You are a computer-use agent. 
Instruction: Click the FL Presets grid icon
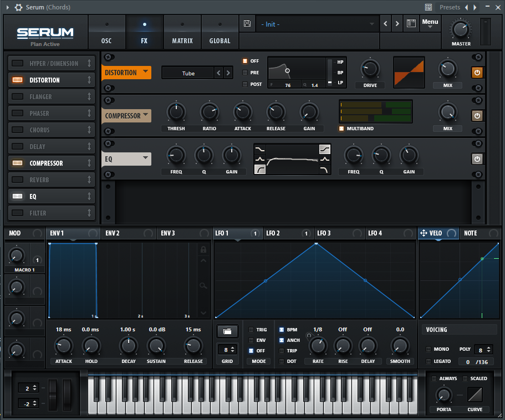[429, 7]
